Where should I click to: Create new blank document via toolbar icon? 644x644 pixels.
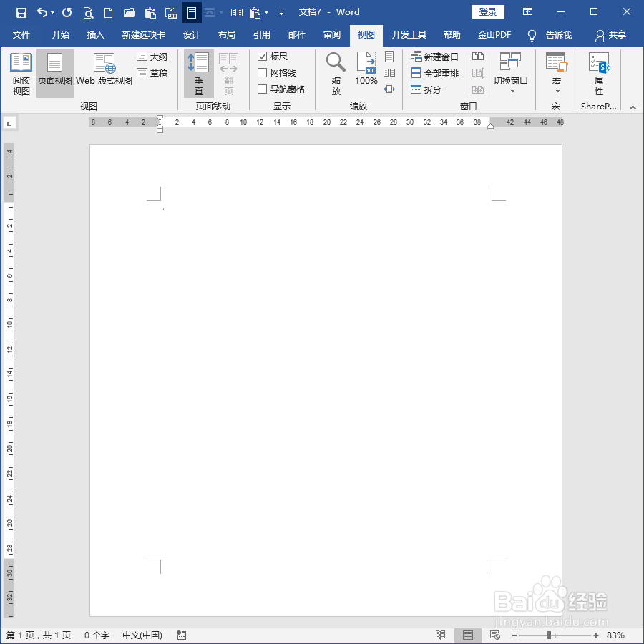point(109,13)
